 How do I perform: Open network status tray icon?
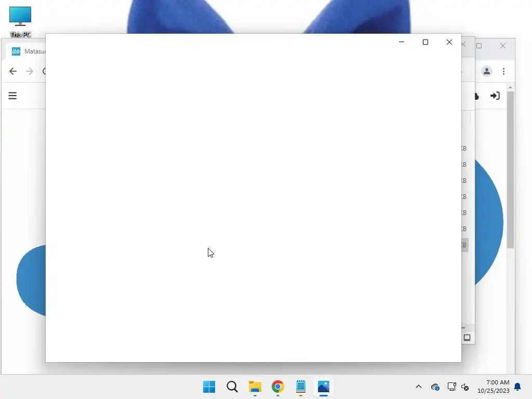[451, 387]
